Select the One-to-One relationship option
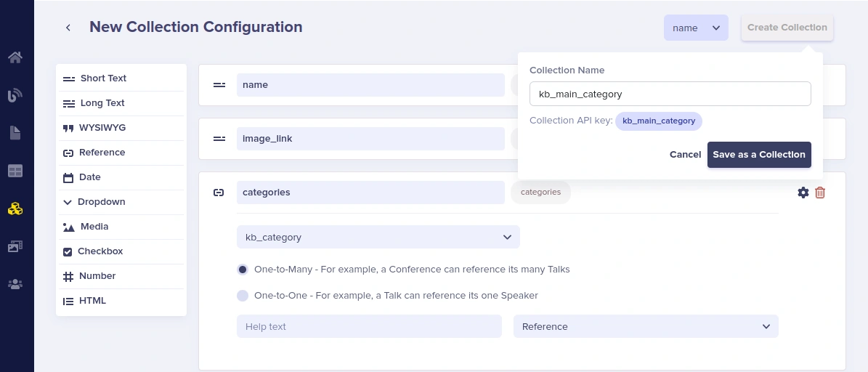 [243, 296]
